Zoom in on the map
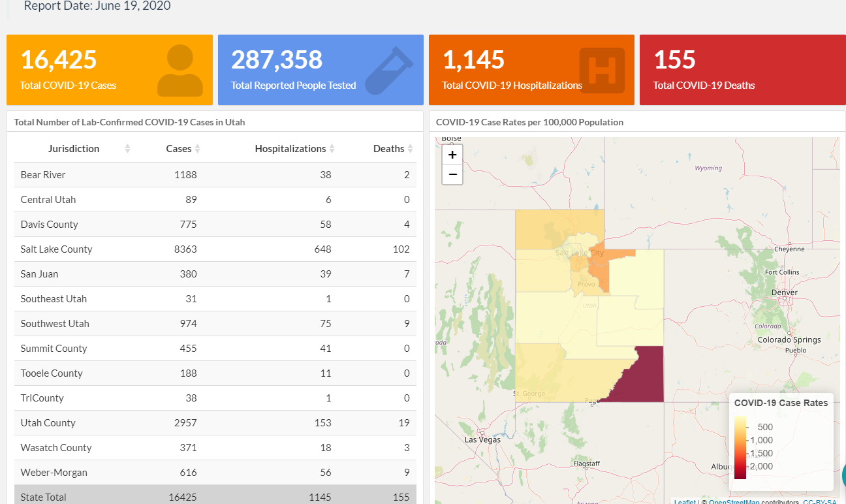846x504 pixels. pos(452,155)
